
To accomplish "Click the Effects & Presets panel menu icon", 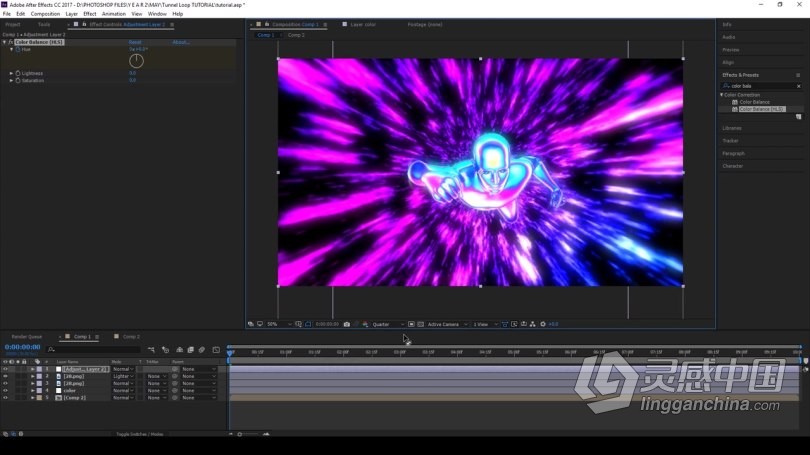I will 798,75.
